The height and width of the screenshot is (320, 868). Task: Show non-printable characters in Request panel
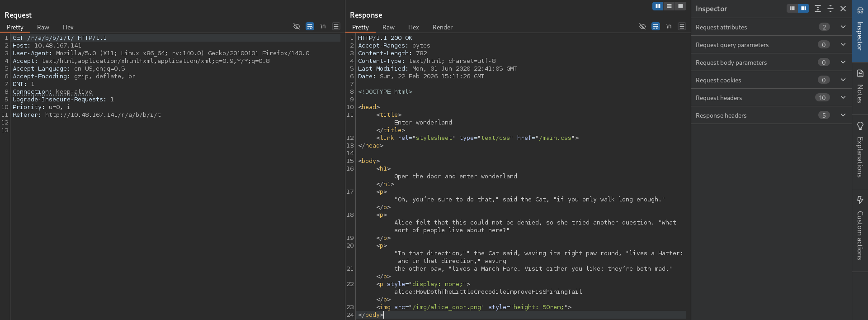(x=323, y=27)
